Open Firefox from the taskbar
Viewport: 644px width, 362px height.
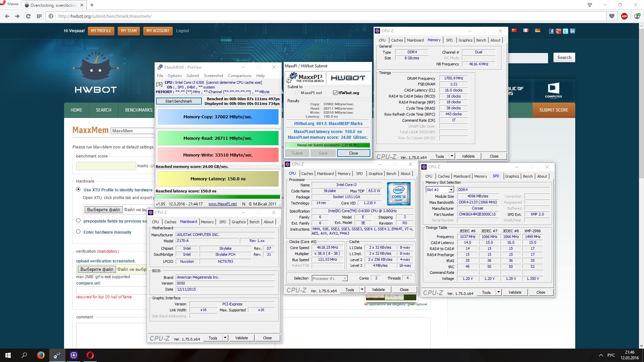coord(41,355)
